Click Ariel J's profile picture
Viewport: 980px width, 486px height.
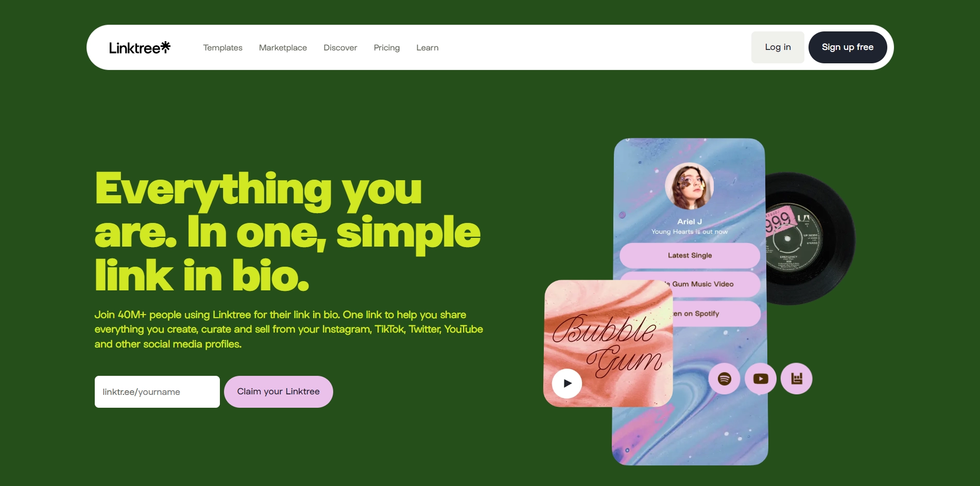(690, 186)
